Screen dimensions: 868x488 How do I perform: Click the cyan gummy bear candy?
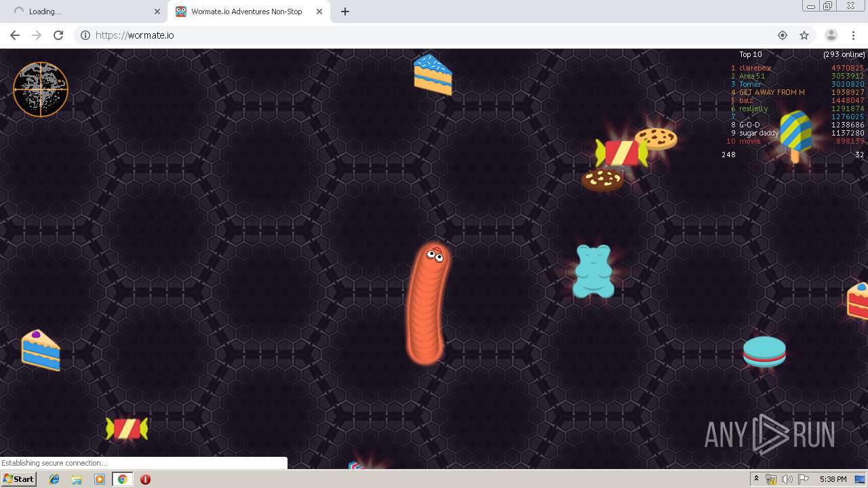(593, 271)
